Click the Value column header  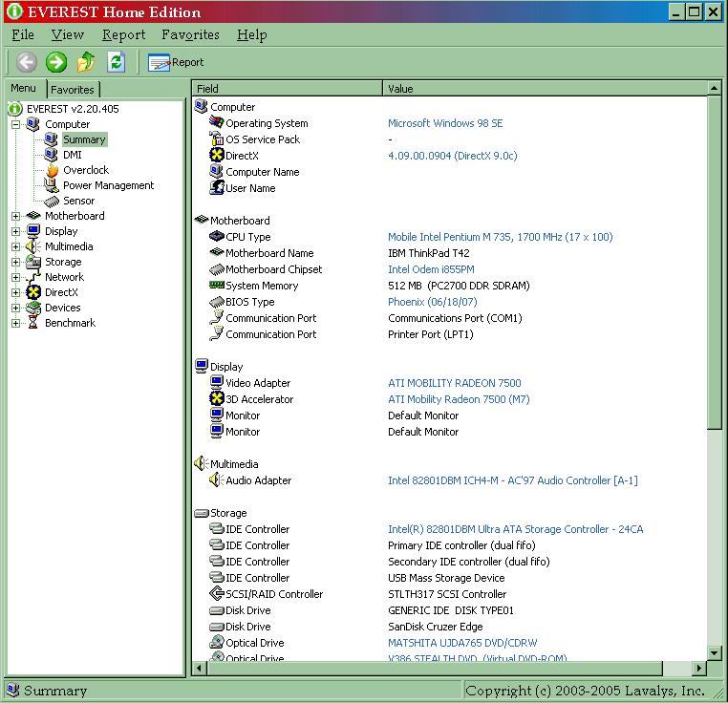(546, 88)
